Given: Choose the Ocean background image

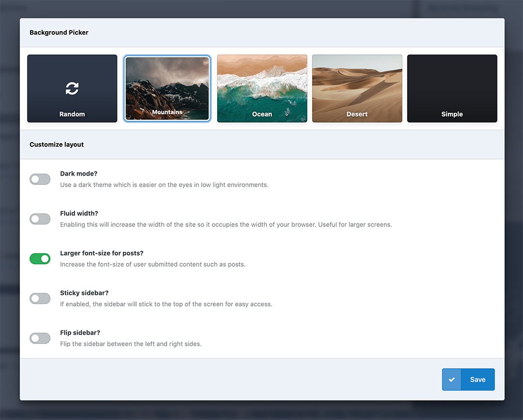Looking at the screenshot, I should (262, 88).
